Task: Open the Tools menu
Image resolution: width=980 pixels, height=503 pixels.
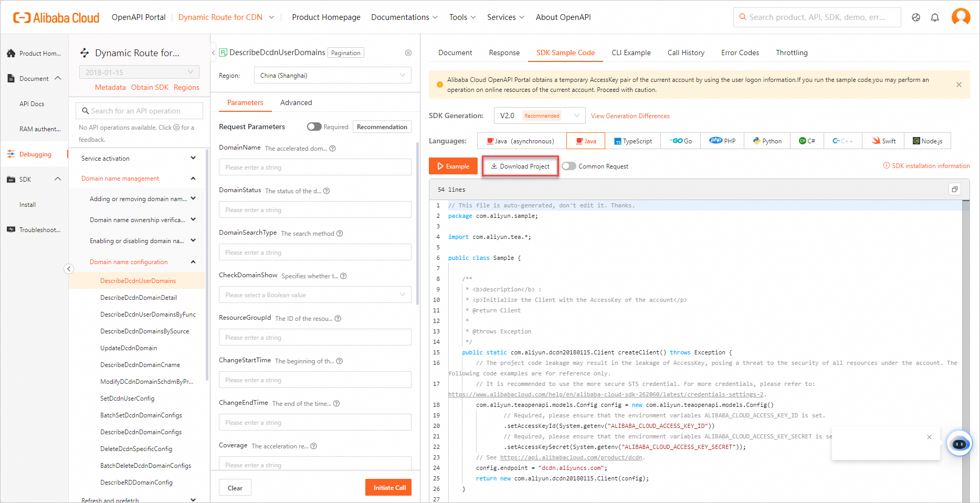Action: pyautogui.click(x=462, y=17)
